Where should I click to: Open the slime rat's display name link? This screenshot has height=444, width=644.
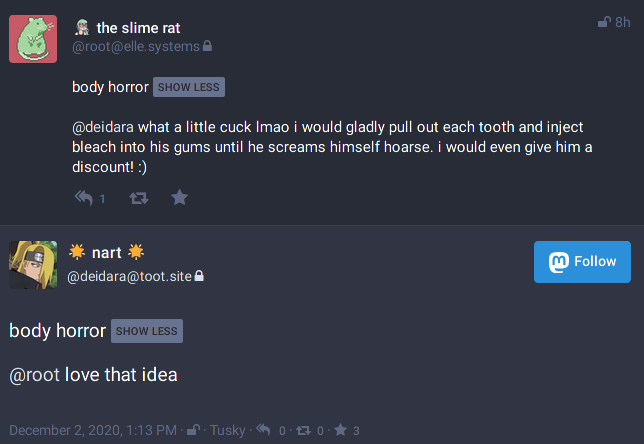click(x=138, y=28)
